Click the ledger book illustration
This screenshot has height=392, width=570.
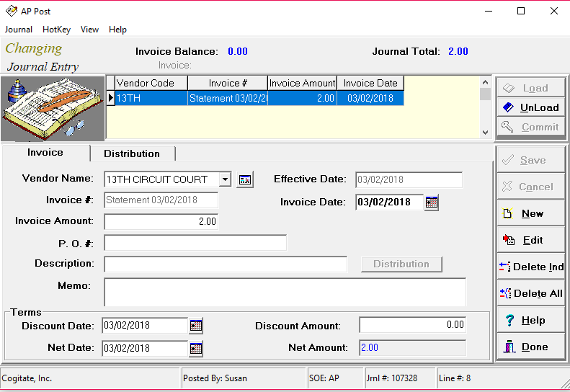pyautogui.click(x=53, y=108)
